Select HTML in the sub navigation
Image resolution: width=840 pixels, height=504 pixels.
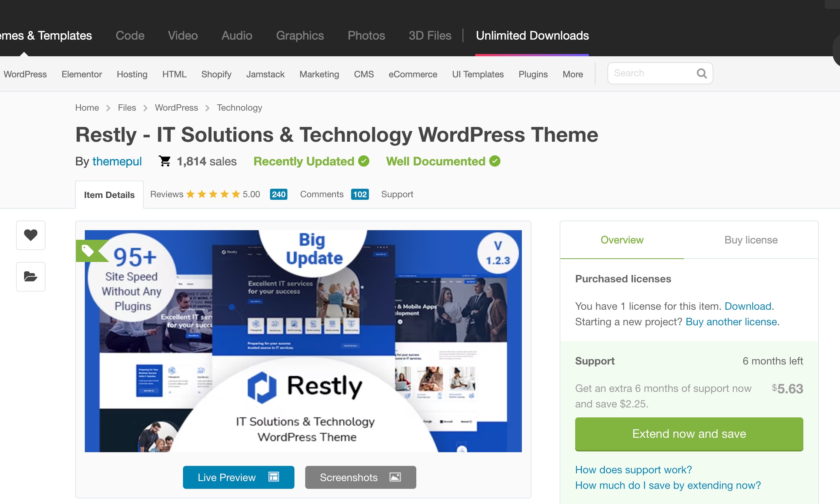[x=174, y=74]
